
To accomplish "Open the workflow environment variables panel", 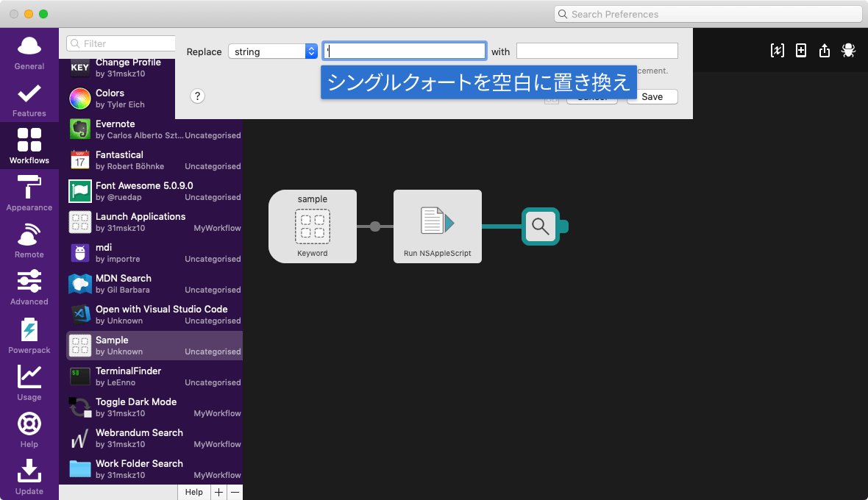I will [x=777, y=50].
